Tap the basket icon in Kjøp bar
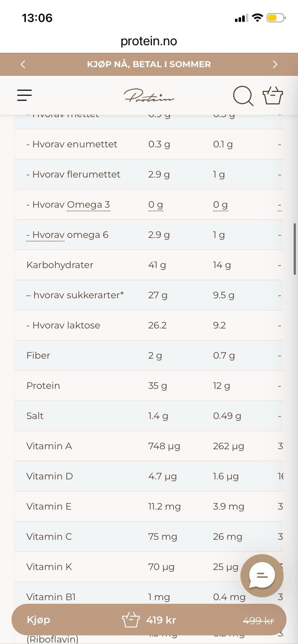The height and width of the screenshot is (644, 298). coord(131,620)
